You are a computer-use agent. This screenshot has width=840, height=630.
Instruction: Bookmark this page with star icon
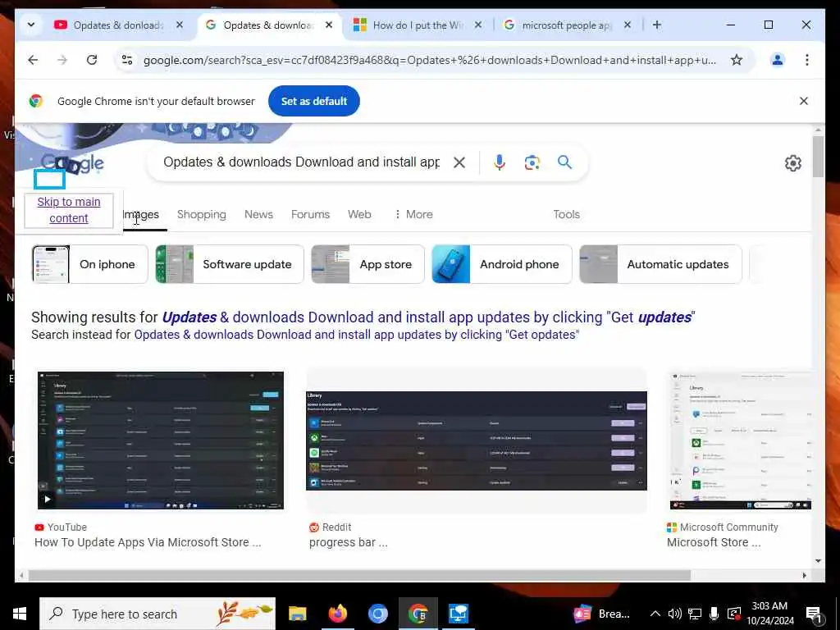[737, 60]
